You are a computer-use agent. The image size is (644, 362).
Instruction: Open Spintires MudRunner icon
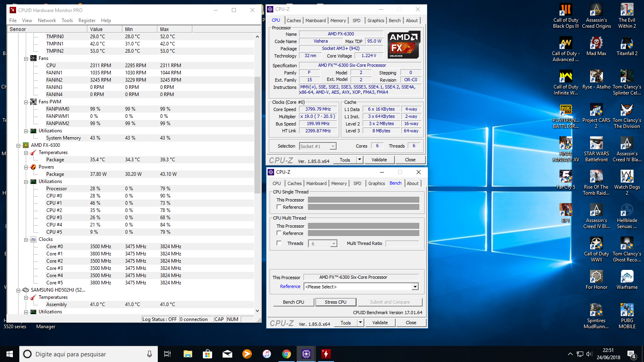[596, 317]
